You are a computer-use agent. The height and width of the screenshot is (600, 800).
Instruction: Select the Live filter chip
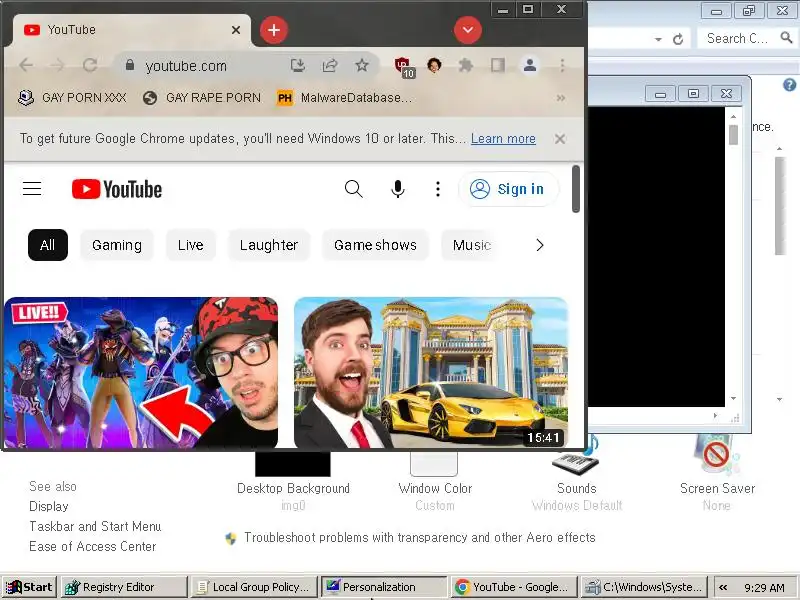[191, 245]
